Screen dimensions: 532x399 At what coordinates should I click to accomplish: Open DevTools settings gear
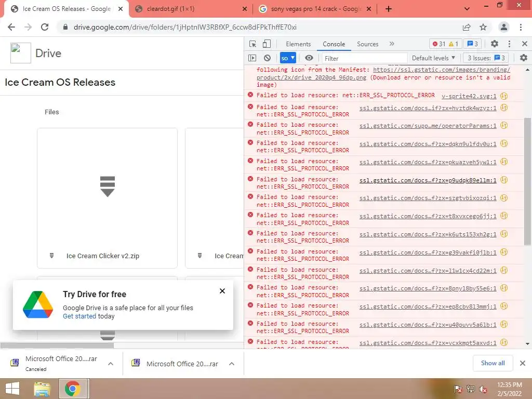point(495,44)
